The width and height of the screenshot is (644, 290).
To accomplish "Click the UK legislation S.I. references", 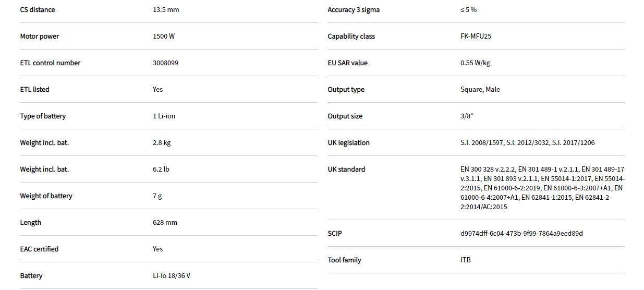I will coord(527,143).
